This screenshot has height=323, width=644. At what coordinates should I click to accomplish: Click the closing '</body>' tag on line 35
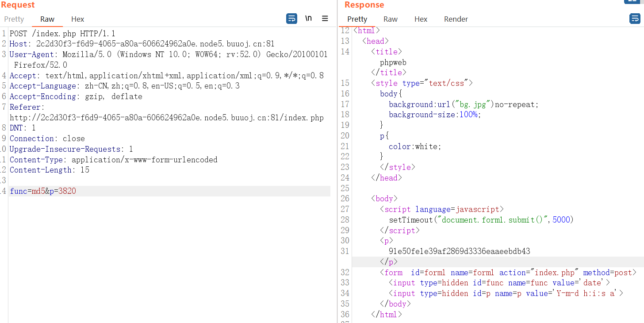395,304
